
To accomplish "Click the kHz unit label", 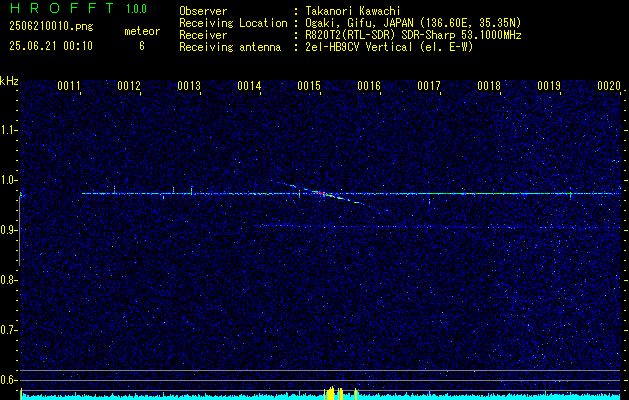I will pyautogui.click(x=10, y=81).
